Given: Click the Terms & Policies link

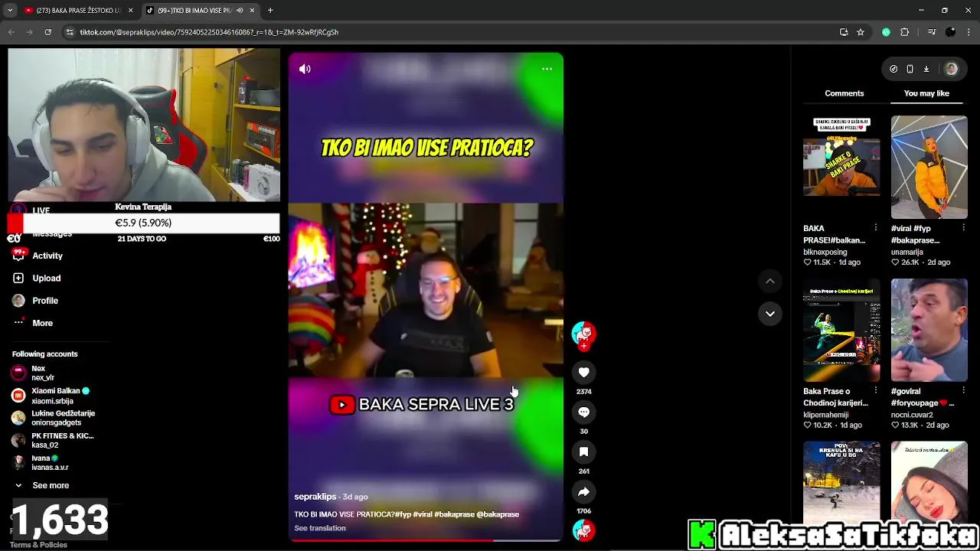Looking at the screenshot, I should 38,545.
